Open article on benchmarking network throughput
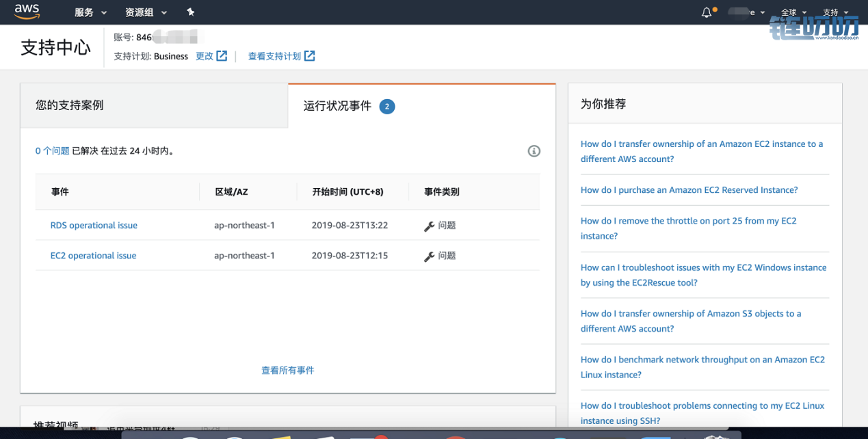This screenshot has height=439, width=868. tap(702, 367)
